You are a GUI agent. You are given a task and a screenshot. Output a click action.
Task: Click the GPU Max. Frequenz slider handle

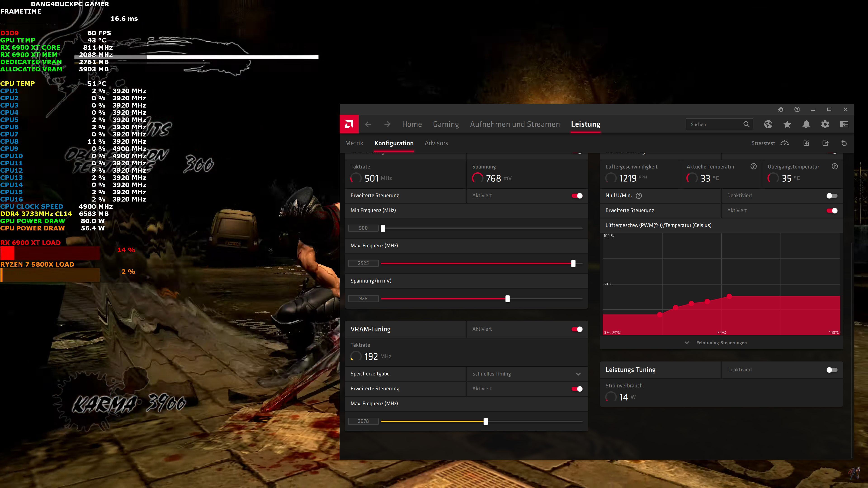point(573,263)
